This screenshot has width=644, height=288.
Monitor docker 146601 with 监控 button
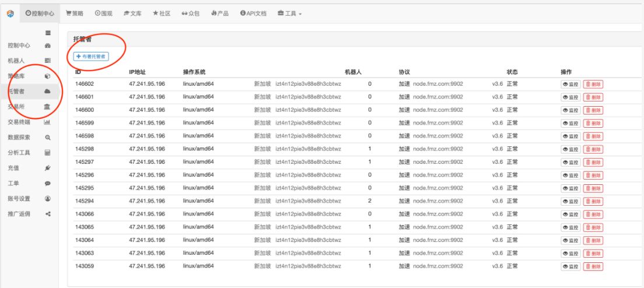(x=570, y=97)
